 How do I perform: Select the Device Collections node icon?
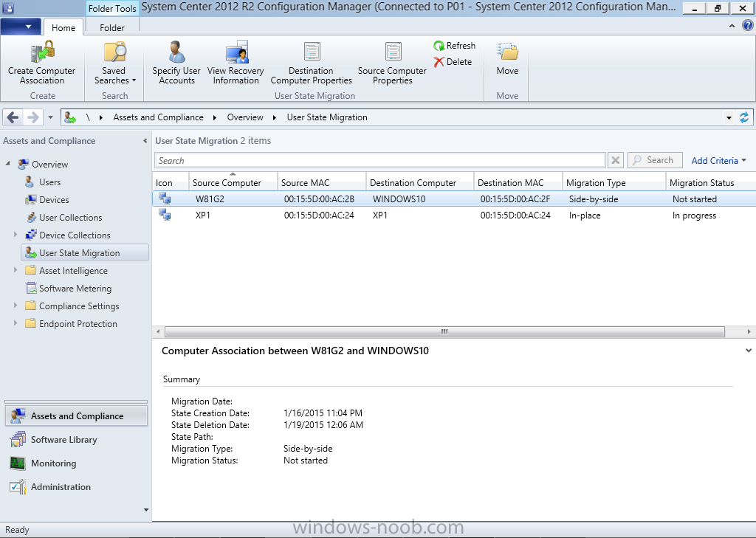31,235
